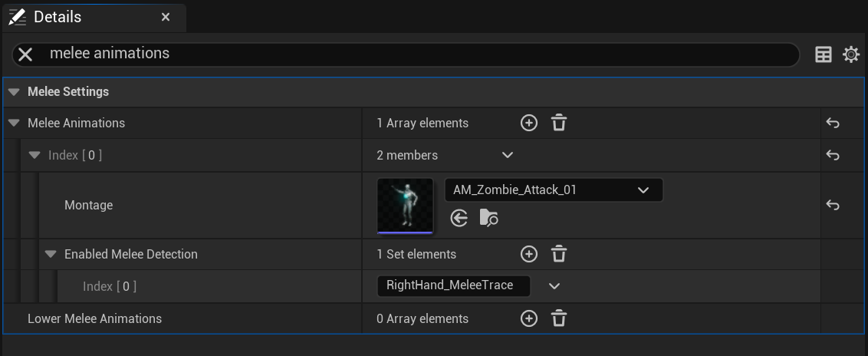
Task: Add element to Melee Animations array
Action: (x=529, y=123)
